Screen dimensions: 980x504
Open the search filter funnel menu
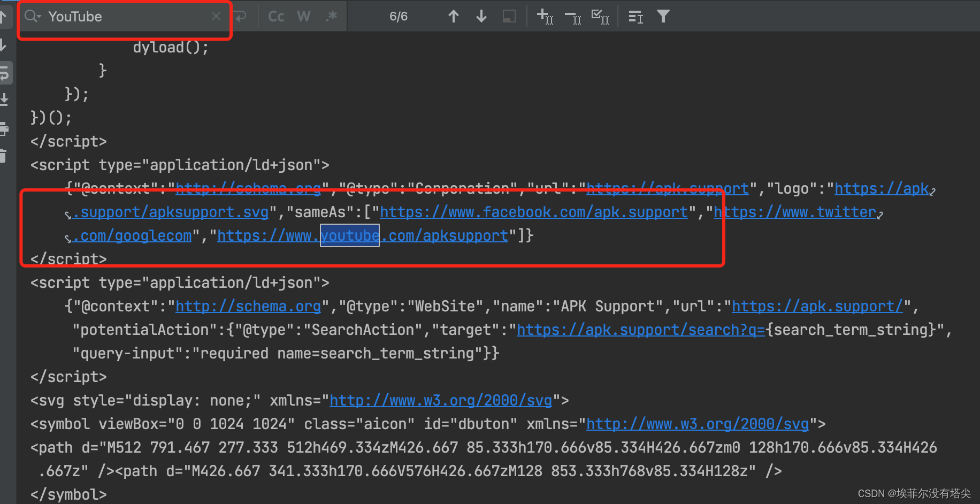[663, 17]
